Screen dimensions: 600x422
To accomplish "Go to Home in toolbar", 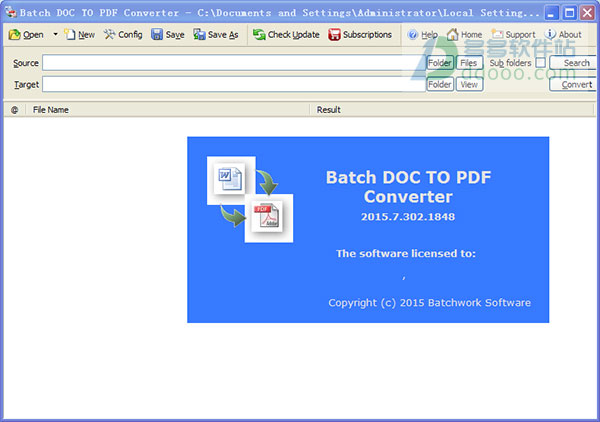I will [x=465, y=34].
